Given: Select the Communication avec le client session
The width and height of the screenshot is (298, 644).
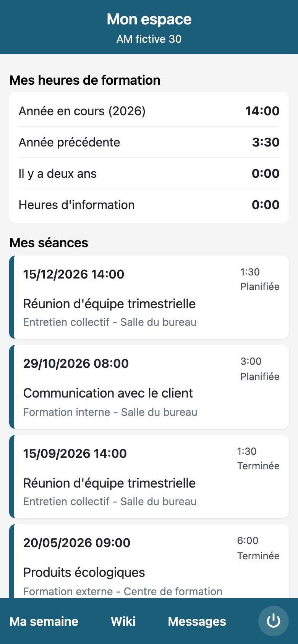Looking at the screenshot, I should [x=149, y=387].
